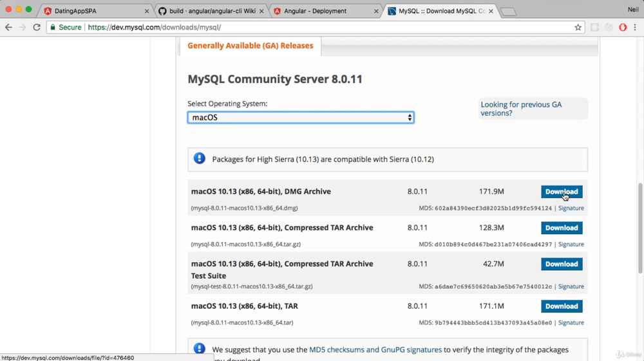Bookmark this page with the star icon

pos(578,28)
